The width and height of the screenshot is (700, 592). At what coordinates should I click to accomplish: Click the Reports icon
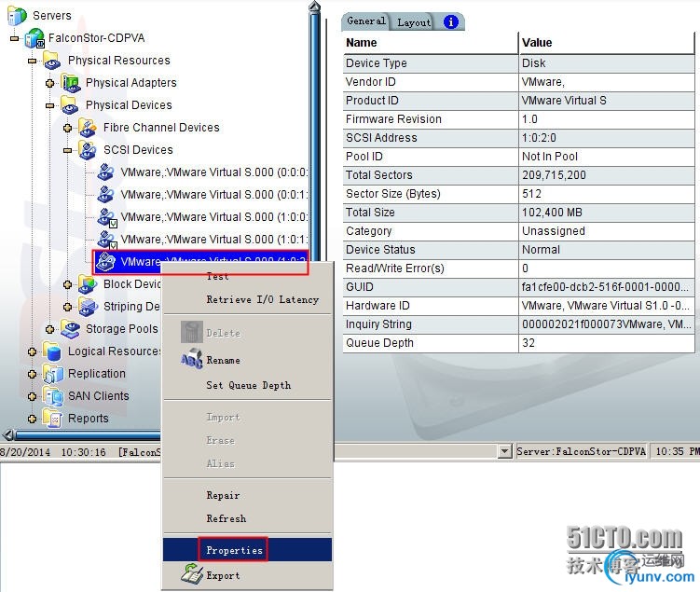[x=52, y=419]
